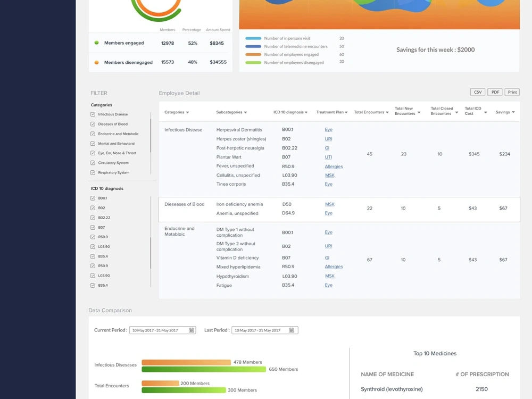Toggle Eye, Ear, Nose & Throat checkbox
The height and width of the screenshot is (399, 532).
click(x=93, y=153)
